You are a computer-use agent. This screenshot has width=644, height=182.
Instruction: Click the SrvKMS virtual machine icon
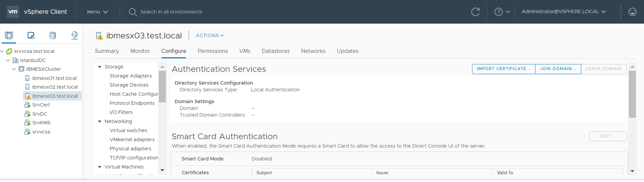pyautogui.click(x=27, y=123)
